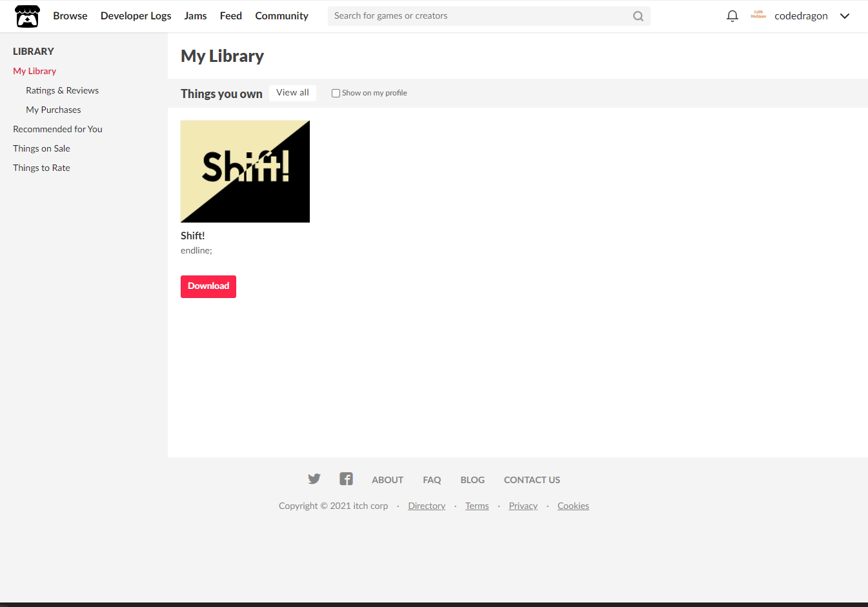Open Things on Sale in sidebar
Viewport: 868px width, 607px height.
tap(42, 148)
